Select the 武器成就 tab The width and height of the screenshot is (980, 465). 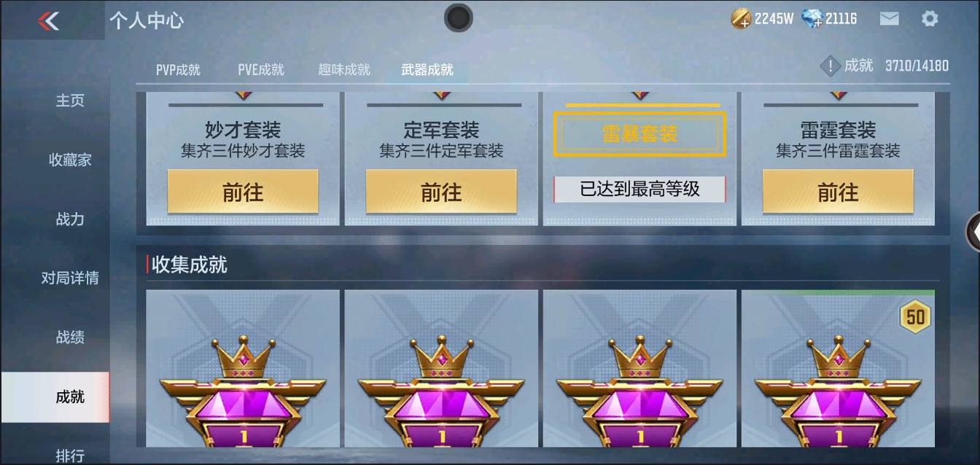click(427, 70)
